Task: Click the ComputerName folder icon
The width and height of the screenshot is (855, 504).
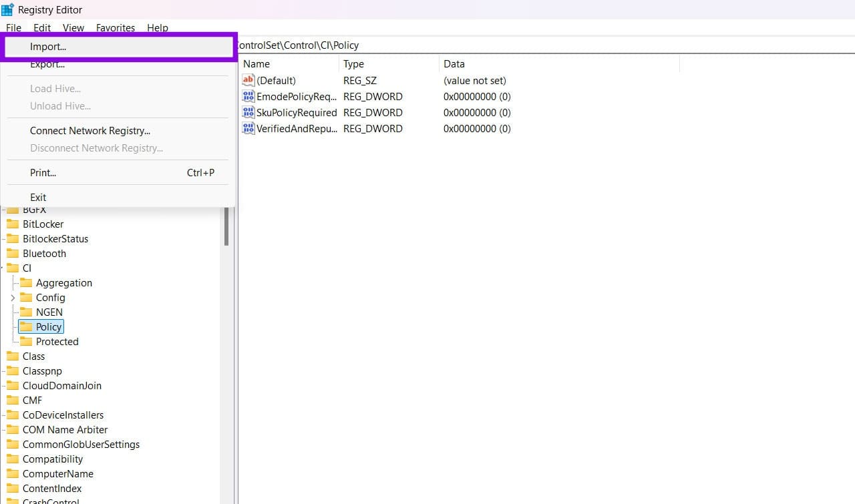Action: [13, 473]
